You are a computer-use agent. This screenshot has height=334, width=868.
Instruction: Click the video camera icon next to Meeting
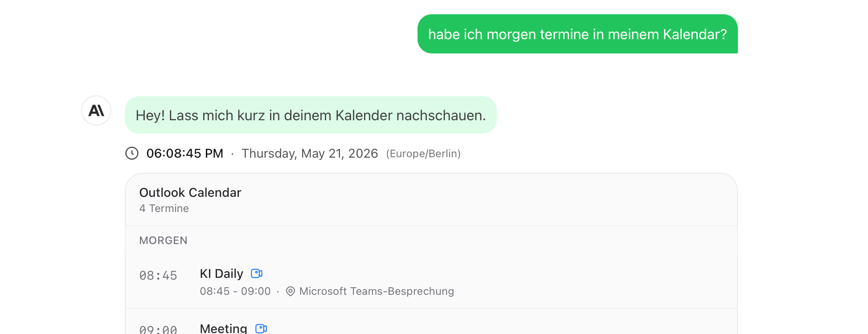click(261, 329)
